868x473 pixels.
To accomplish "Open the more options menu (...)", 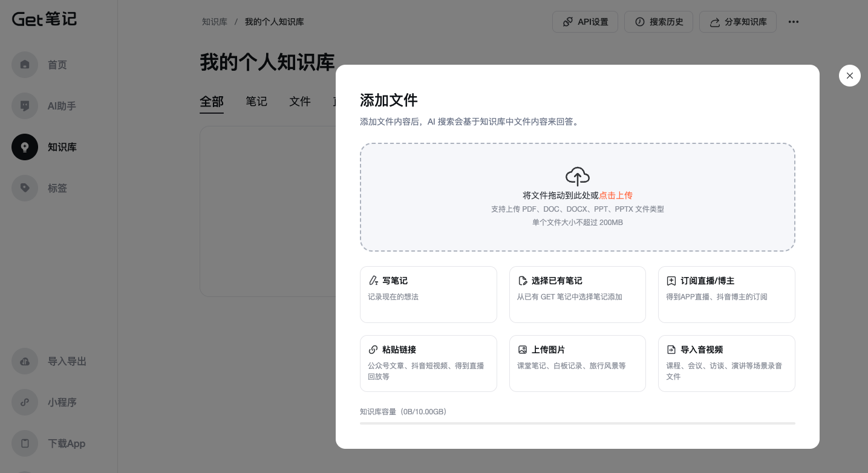I will 794,22.
